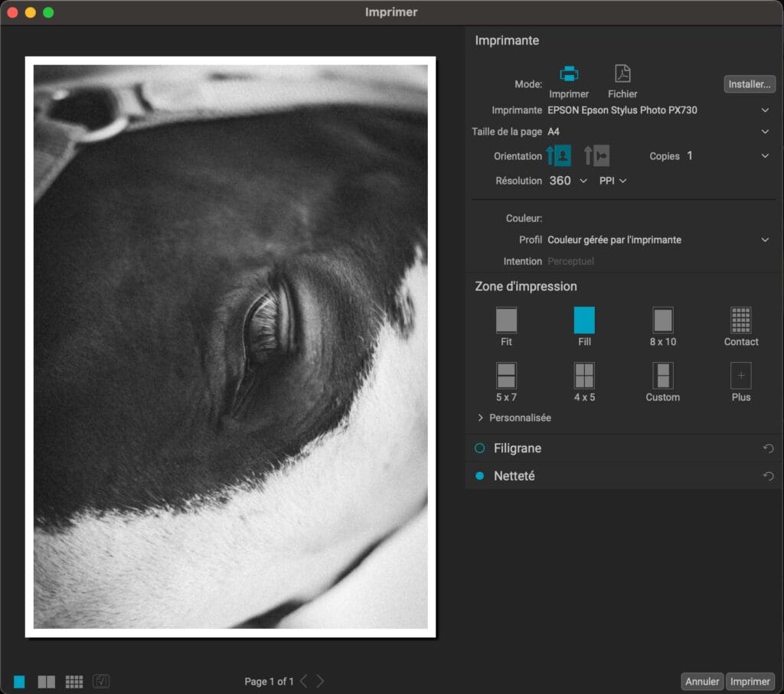This screenshot has width=784, height=694.
Task: Open the PPI units dropdown
Action: pos(612,181)
